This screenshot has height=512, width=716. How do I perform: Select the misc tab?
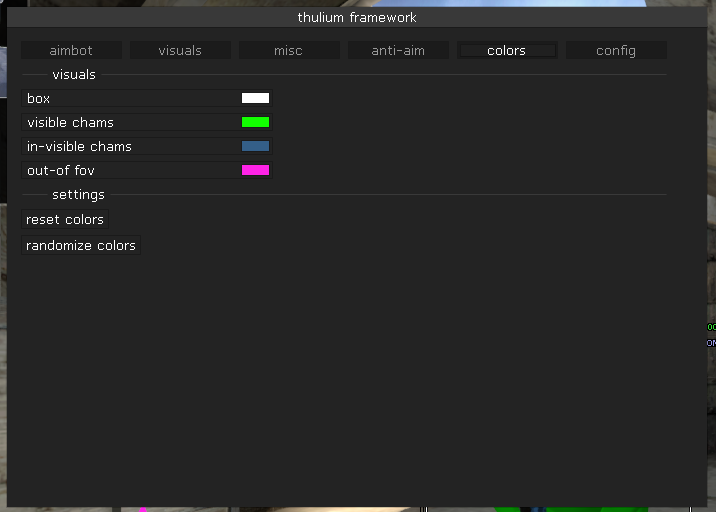tap(289, 50)
